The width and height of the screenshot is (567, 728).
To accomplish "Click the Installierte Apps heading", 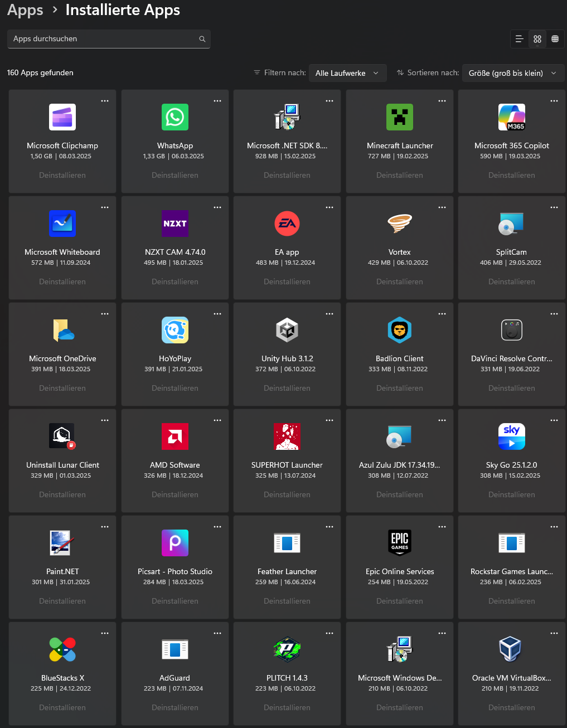I will pos(123,11).
